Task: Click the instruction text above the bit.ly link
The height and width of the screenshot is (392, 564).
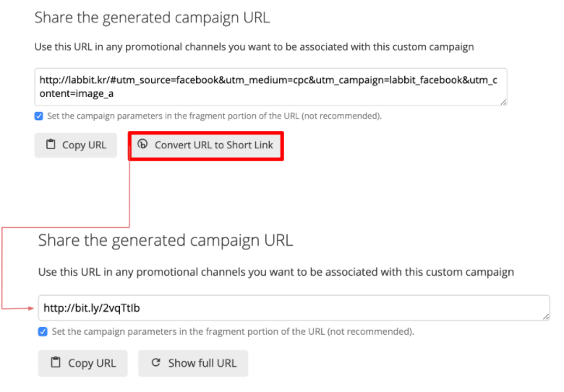Action: point(275,272)
